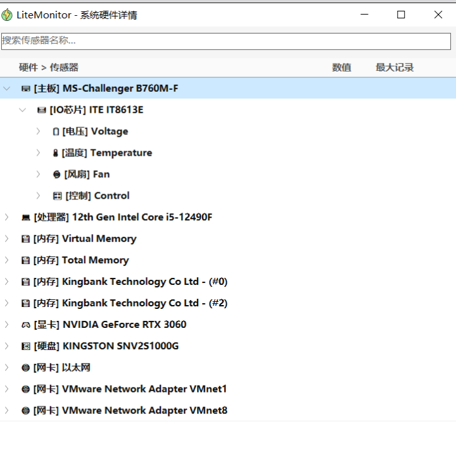Expand the VMware VMnet1 adapter node
The image size is (456, 476).
[x=7, y=389]
